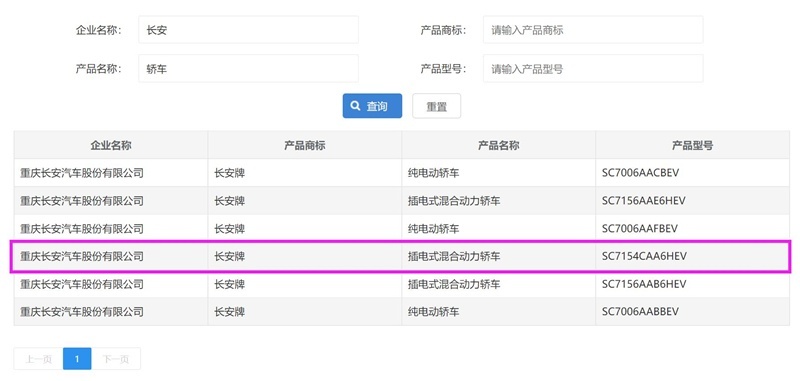Image resolution: width=800 pixels, height=381 pixels.
Task: Click the 产品型号 input field
Action: [593, 69]
